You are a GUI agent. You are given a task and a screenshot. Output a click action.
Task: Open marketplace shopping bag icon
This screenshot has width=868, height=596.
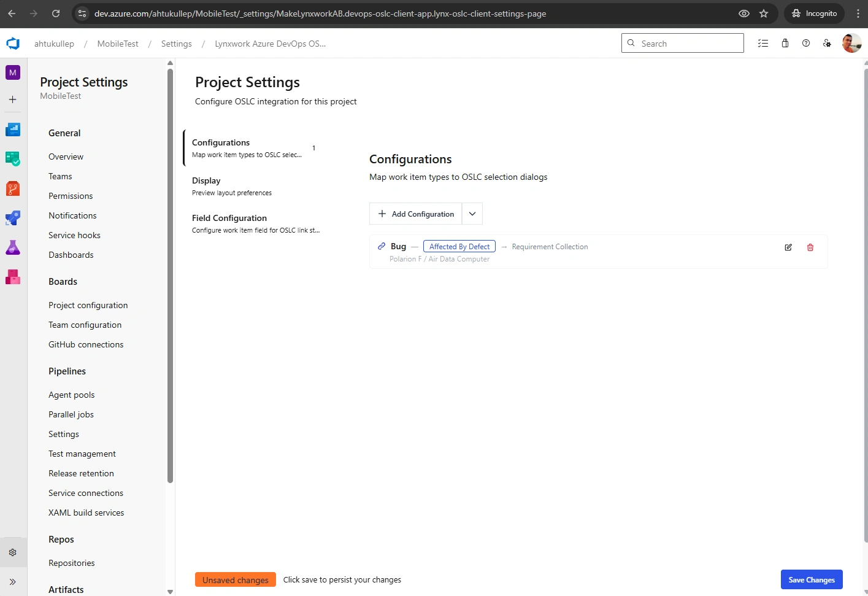(x=785, y=44)
